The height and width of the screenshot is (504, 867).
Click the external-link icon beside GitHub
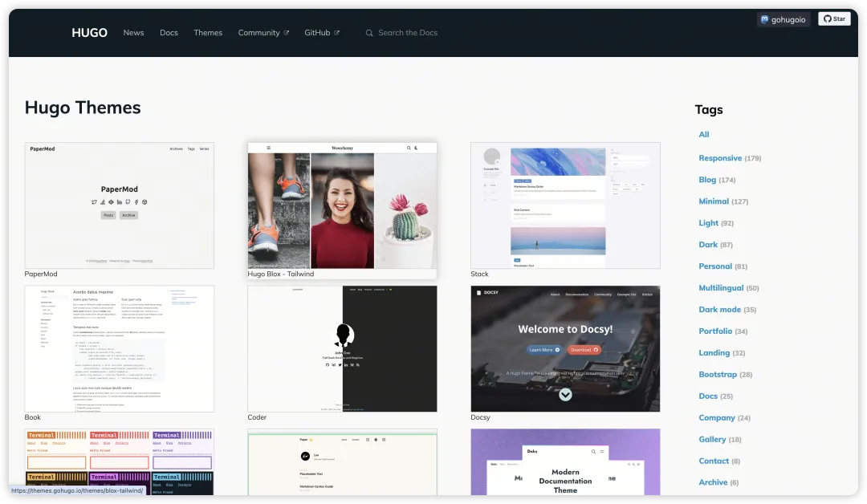336,33
